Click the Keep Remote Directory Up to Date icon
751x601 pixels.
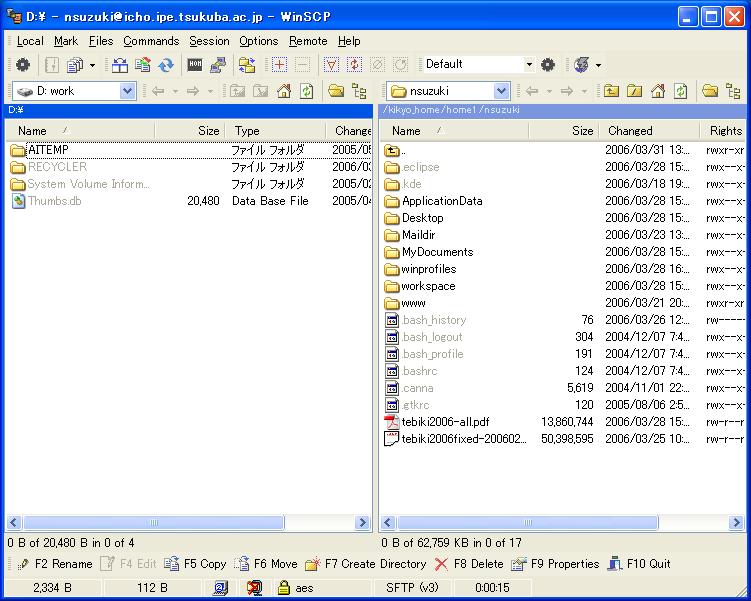(x=166, y=65)
